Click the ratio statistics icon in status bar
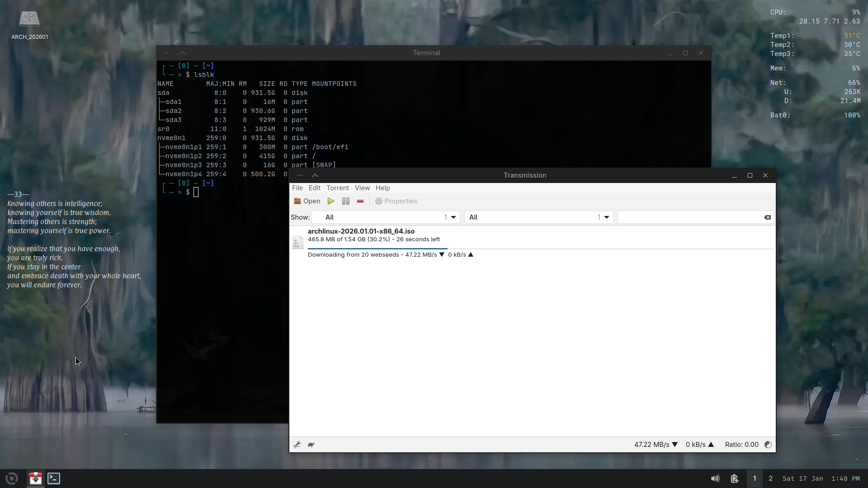Viewport: 868px width, 488px height. pos(768,445)
